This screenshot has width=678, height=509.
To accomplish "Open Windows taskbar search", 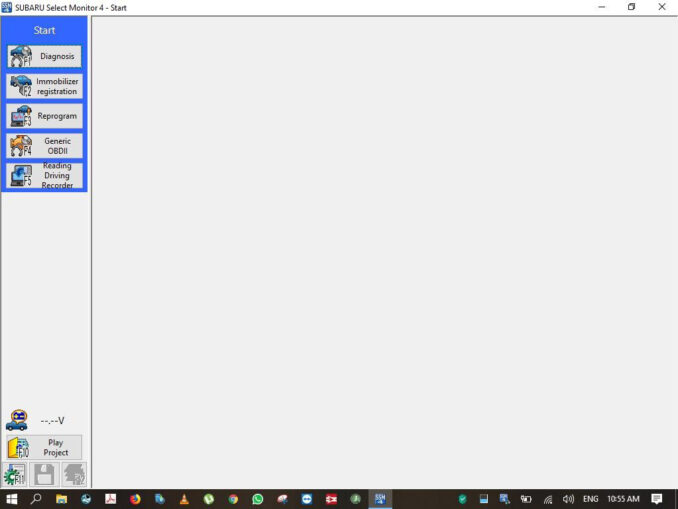I will click(x=37, y=498).
